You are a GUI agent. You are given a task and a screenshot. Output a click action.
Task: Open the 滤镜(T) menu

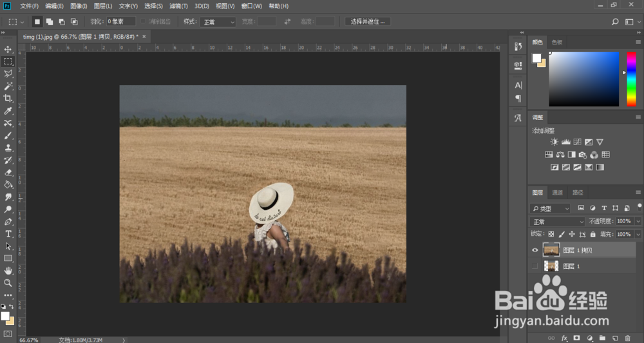178,6
